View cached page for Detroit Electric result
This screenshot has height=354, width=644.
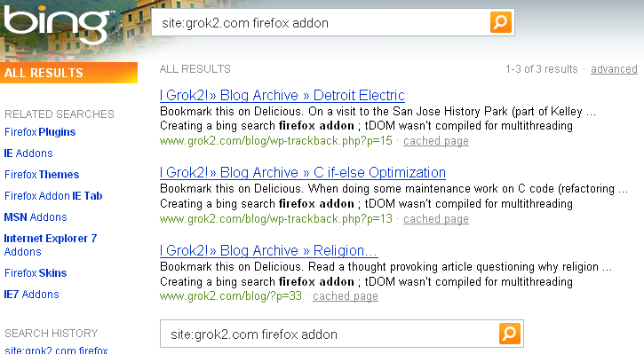[x=436, y=141]
